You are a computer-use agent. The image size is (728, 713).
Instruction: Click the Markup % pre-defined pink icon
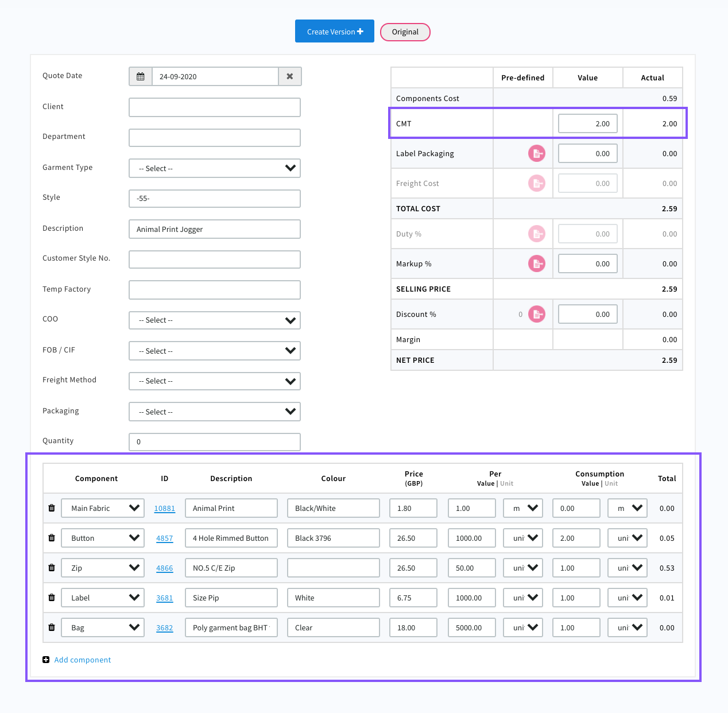pos(536,263)
